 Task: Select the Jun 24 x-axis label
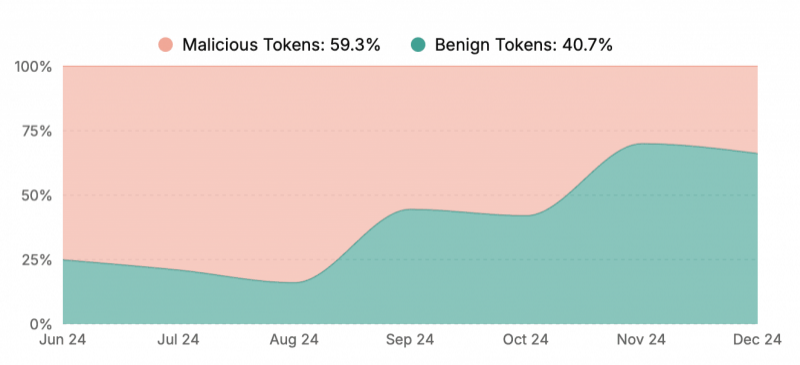(63, 340)
